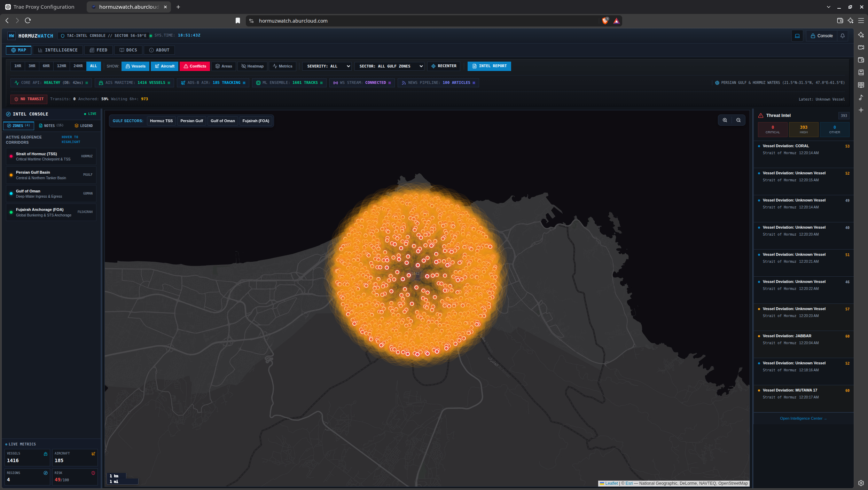Select the 24HR time range
This screenshot has width=868, height=490.
[78, 66]
